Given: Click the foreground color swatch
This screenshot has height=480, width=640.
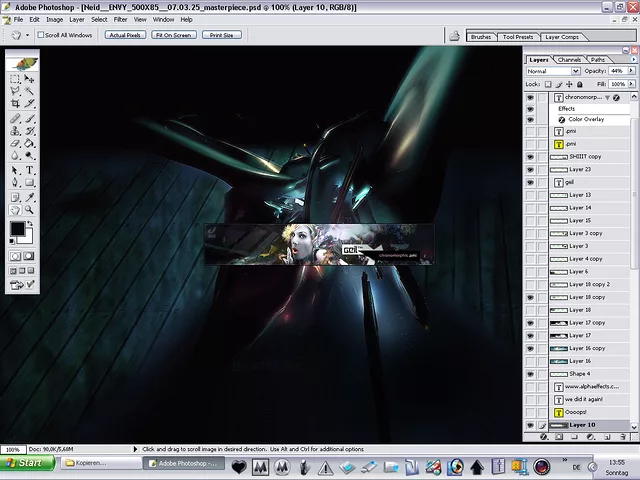Looking at the screenshot, I should click(x=17, y=229).
